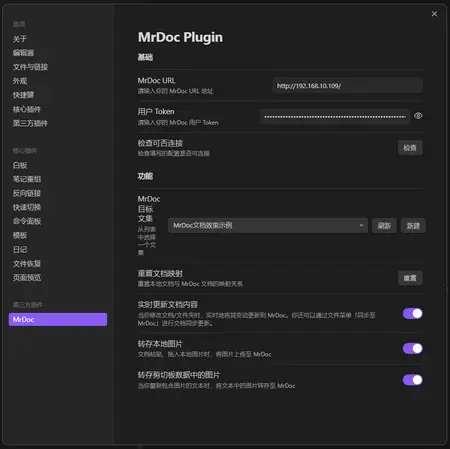The height and width of the screenshot is (449, 450).
Task: Select 页面预览 in the sidebar
Action: (27, 278)
